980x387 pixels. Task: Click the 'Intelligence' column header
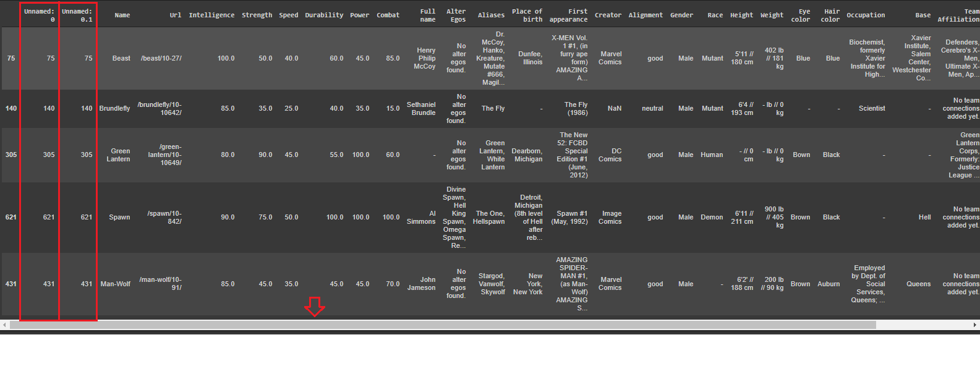pos(211,15)
